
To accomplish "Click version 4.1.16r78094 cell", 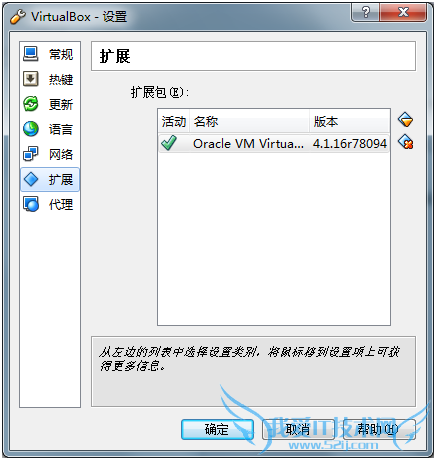I will coord(349,144).
